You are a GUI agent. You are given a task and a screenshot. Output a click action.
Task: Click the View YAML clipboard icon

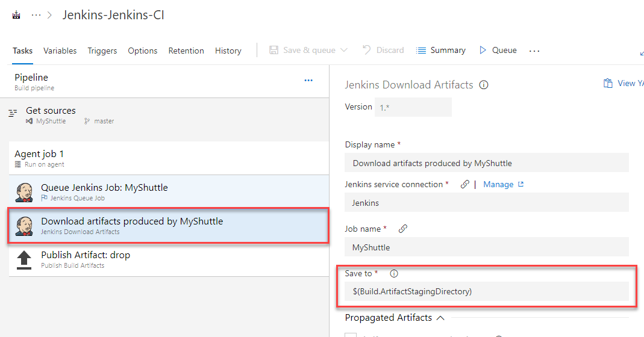[x=608, y=83]
